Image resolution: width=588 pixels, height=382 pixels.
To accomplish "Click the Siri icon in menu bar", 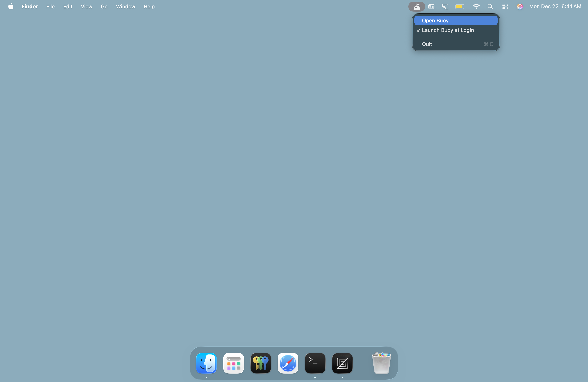I will tap(520, 7).
